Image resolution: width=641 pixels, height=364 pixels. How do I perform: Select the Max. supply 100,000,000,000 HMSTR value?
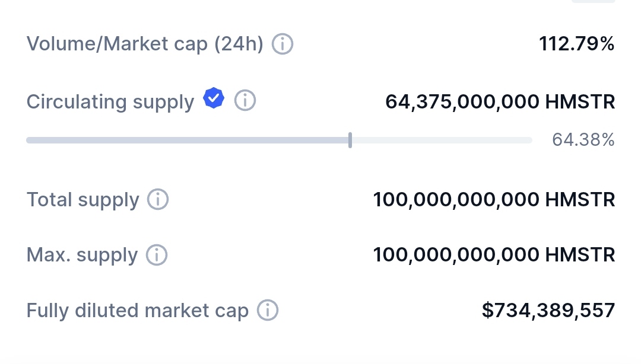pyautogui.click(x=494, y=255)
